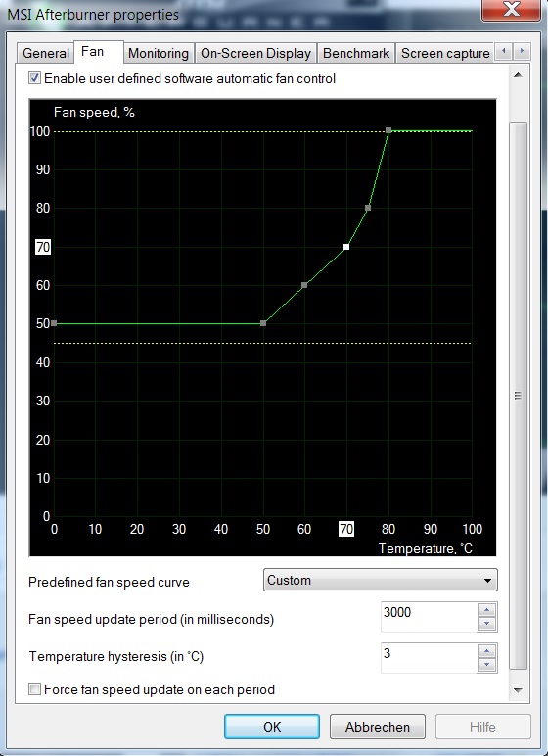Open the Monitoring tab
The height and width of the screenshot is (756, 548).
[x=159, y=53]
